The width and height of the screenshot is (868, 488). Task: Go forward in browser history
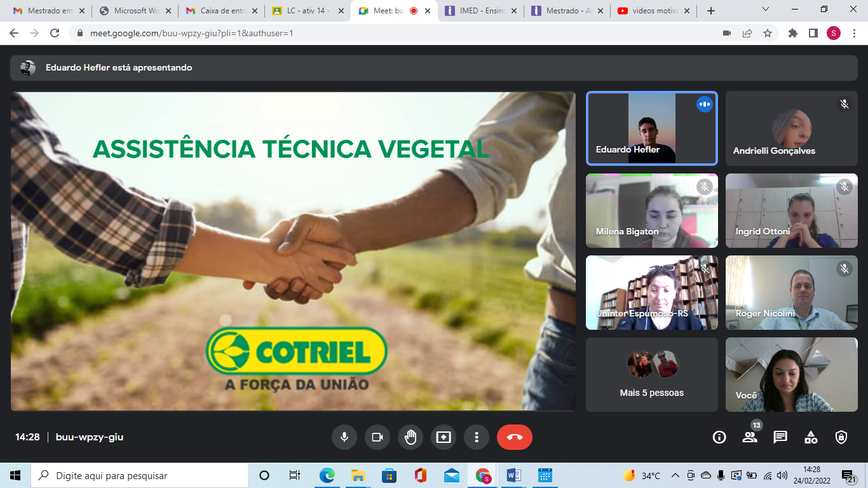(34, 33)
